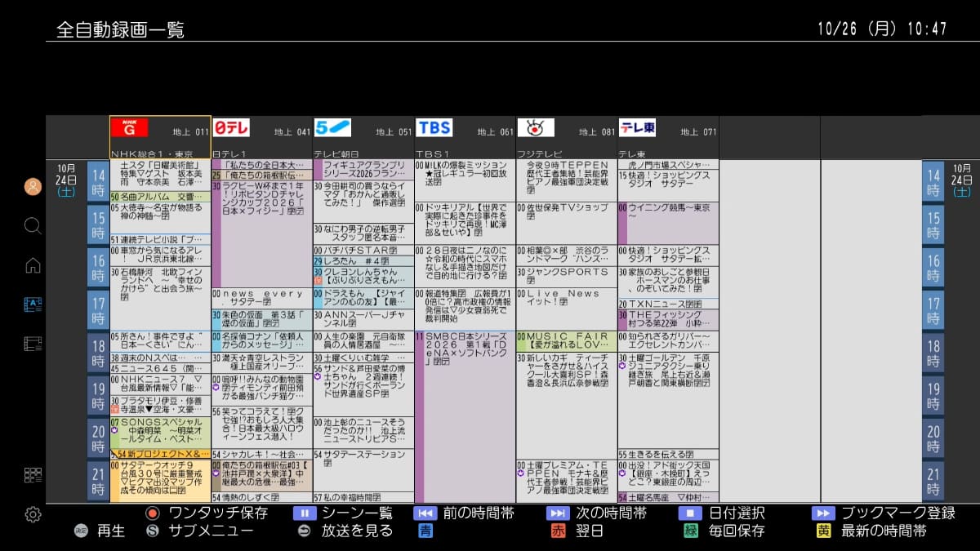This screenshot has width=980, height=551.
Task: Select the news every. サタデー program
Action: [x=261, y=298]
